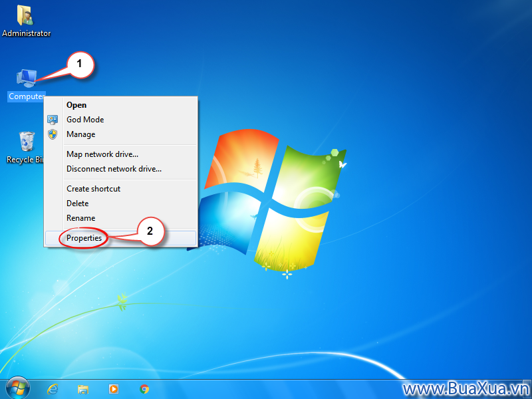Choose Create shortcut in context menu
The width and height of the screenshot is (532, 399).
[121, 189]
